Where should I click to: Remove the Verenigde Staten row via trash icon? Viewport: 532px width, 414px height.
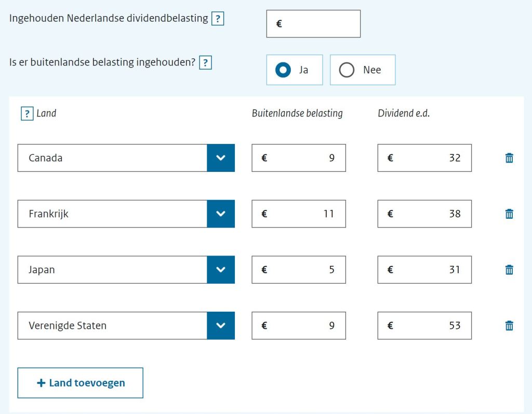coord(509,326)
